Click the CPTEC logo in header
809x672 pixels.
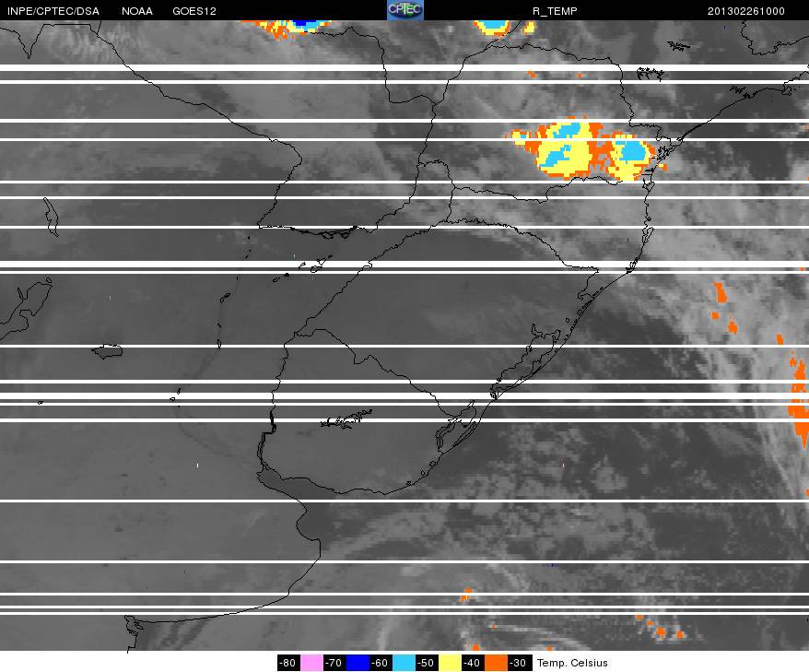coord(405,10)
